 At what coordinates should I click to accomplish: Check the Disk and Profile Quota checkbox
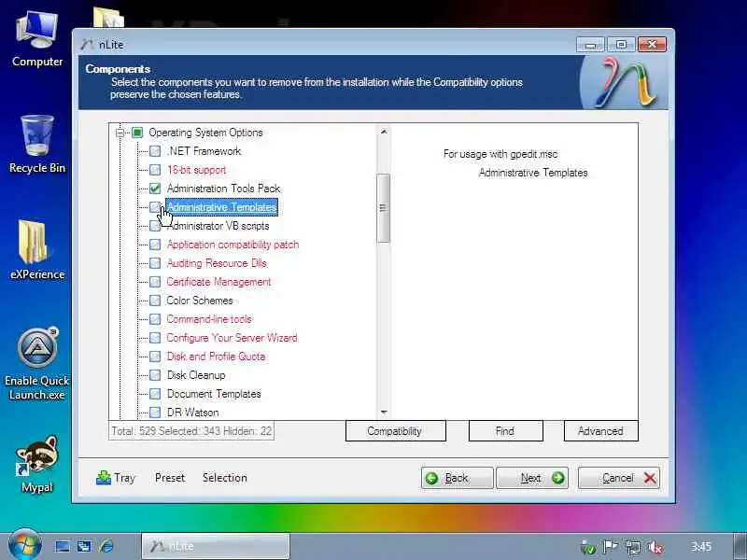point(155,357)
